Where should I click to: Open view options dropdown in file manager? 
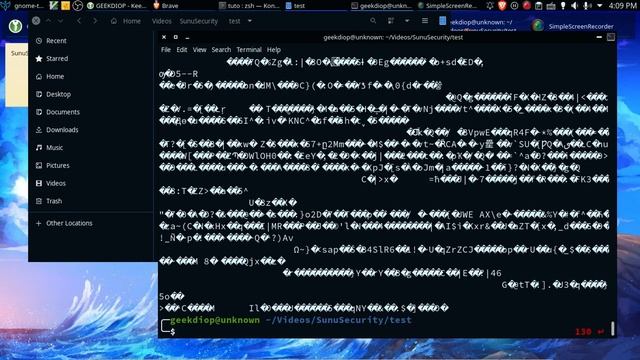407,21
